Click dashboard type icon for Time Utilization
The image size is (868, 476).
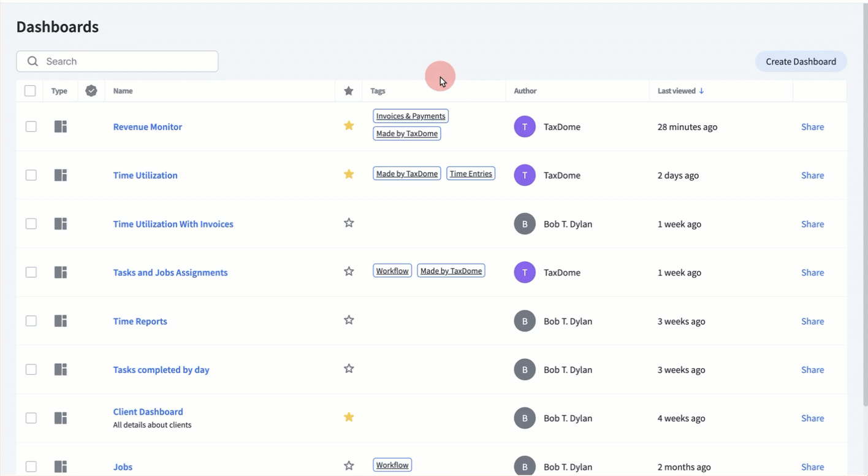[x=60, y=175]
